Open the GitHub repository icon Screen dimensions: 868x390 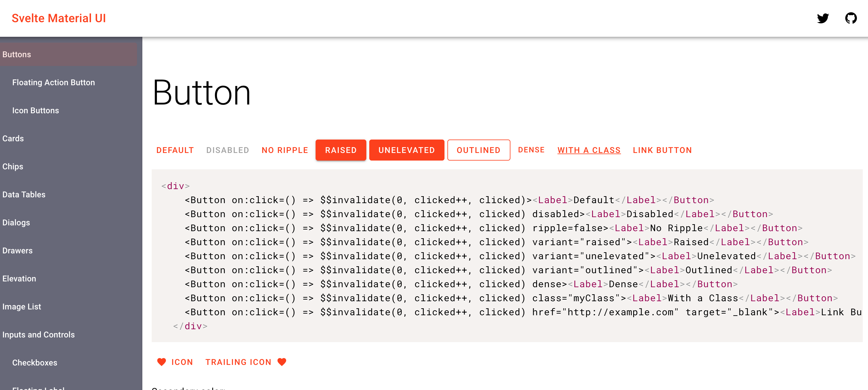851,18
